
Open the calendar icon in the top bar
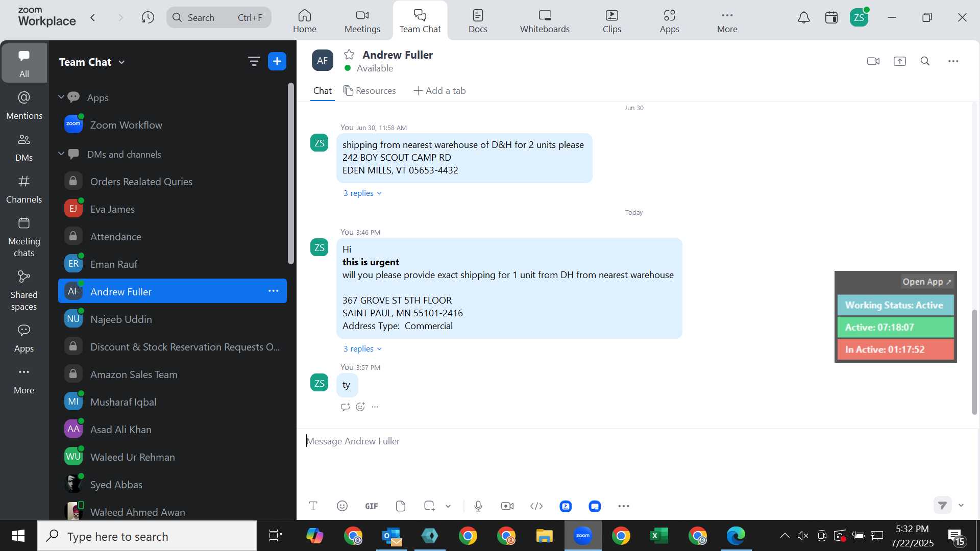point(831,18)
